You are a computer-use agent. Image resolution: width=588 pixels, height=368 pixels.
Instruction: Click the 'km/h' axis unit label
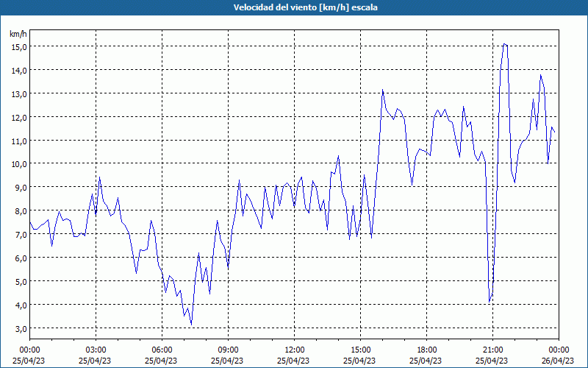pyautogui.click(x=18, y=34)
